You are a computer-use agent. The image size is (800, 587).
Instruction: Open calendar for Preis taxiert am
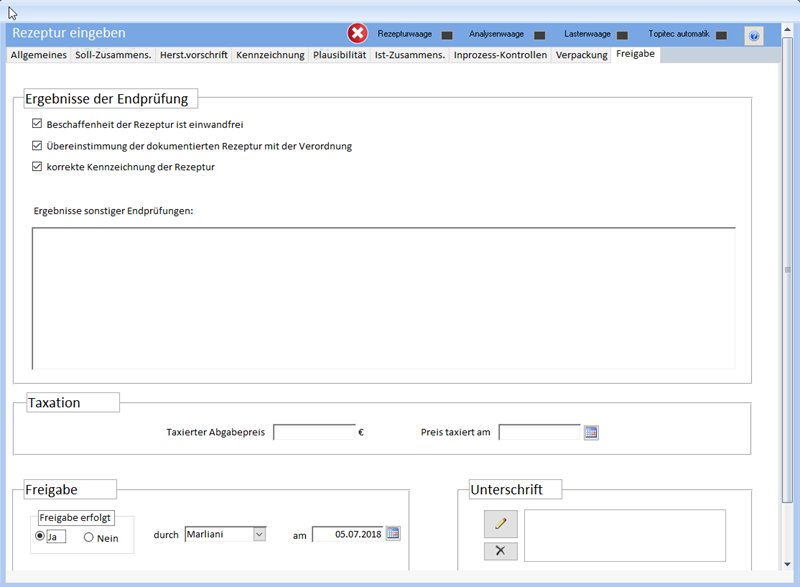pyautogui.click(x=591, y=433)
